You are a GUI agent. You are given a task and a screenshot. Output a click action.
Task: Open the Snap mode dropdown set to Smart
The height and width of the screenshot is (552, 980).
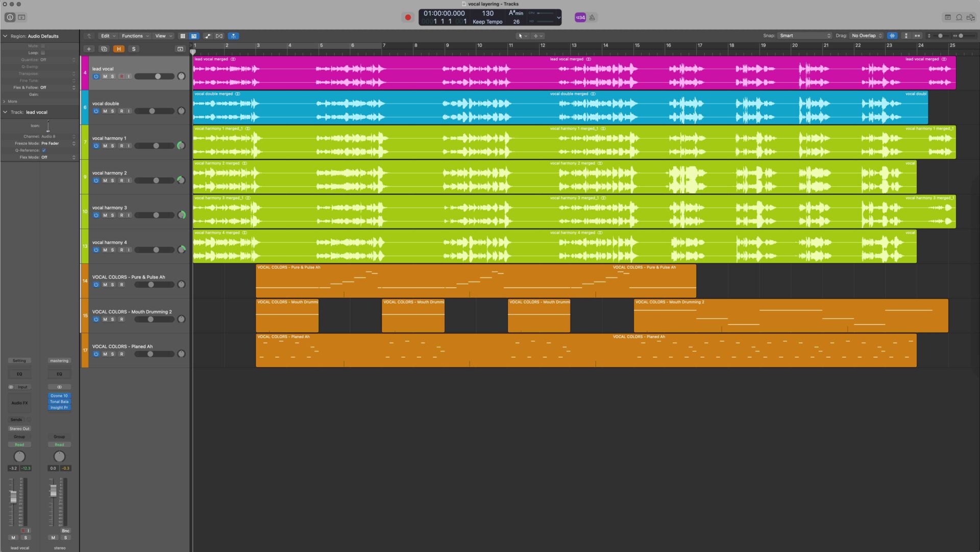[x=804, y=36]
